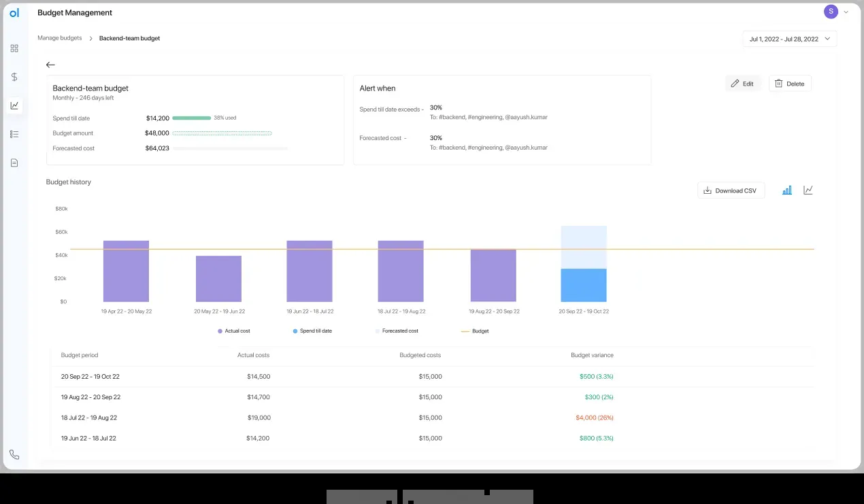Click the Budget variance column header
The width and height of the screenshot is (864, 504).
tap(592, 355)
